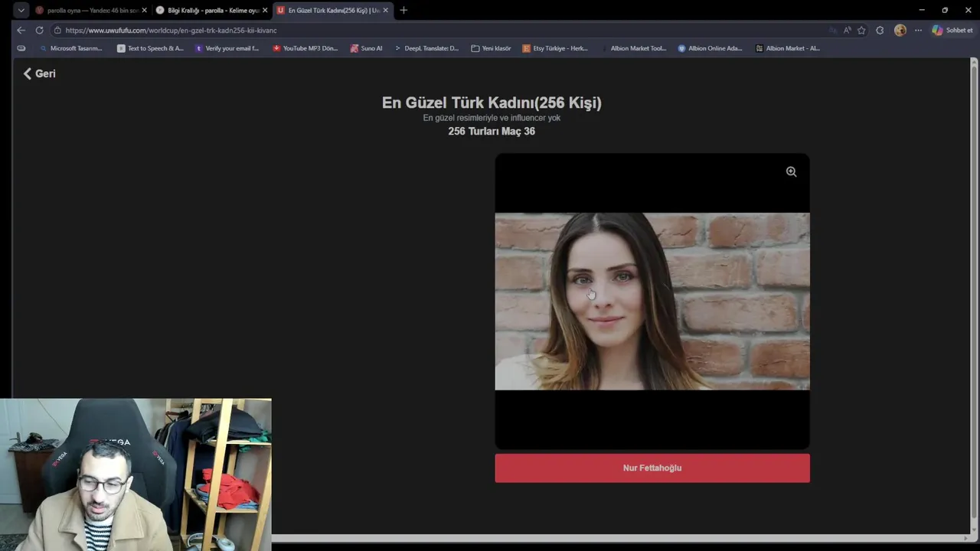Open the Microsoft Tasarım bookmark

pyautogui.click(x=70, y=48)
